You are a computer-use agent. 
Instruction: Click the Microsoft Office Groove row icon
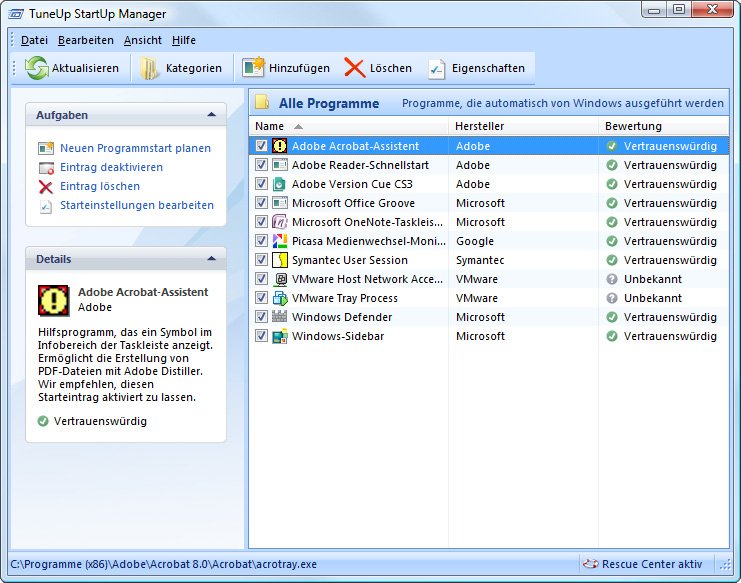click(x=280, y=203)
